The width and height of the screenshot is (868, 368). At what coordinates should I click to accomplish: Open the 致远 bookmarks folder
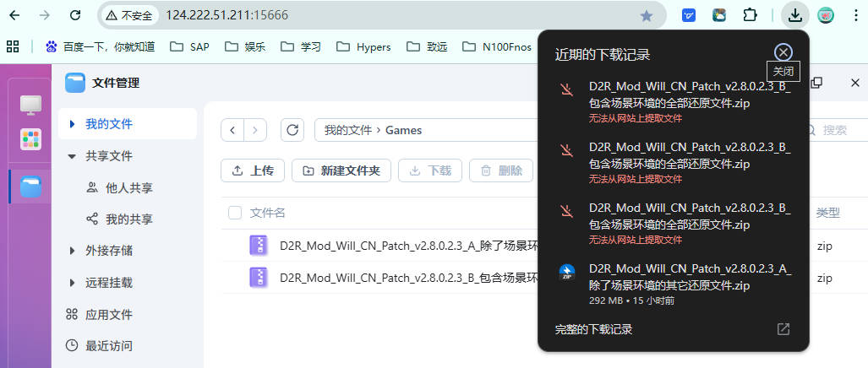tap(427, 47)
